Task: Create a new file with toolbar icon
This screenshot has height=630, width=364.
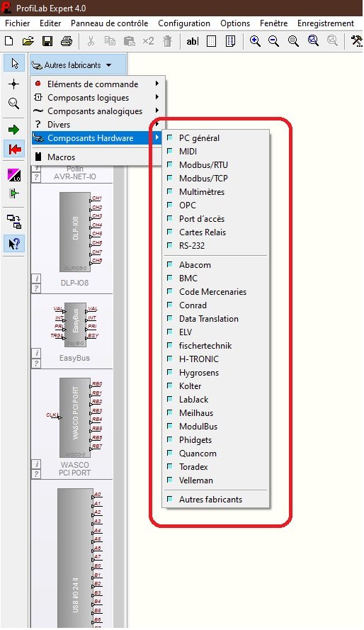Action: 8,41
